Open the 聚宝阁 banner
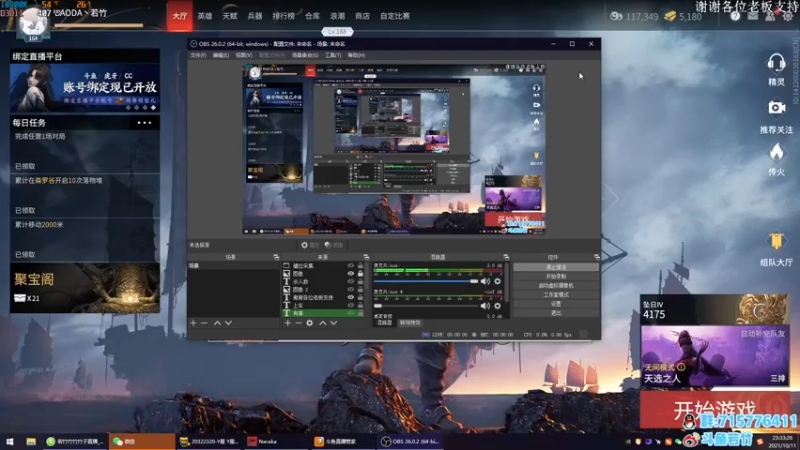800x450 pixels. click(x=85, y=288)
